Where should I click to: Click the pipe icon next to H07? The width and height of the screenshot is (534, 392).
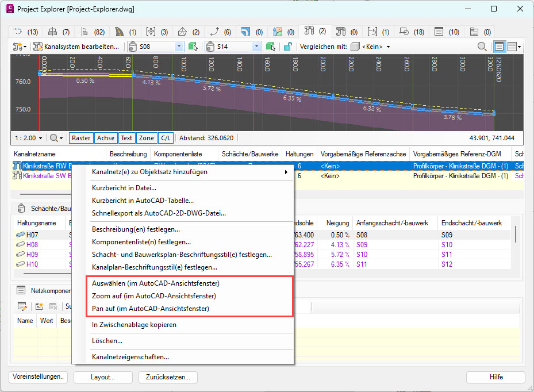pos(20,235)
